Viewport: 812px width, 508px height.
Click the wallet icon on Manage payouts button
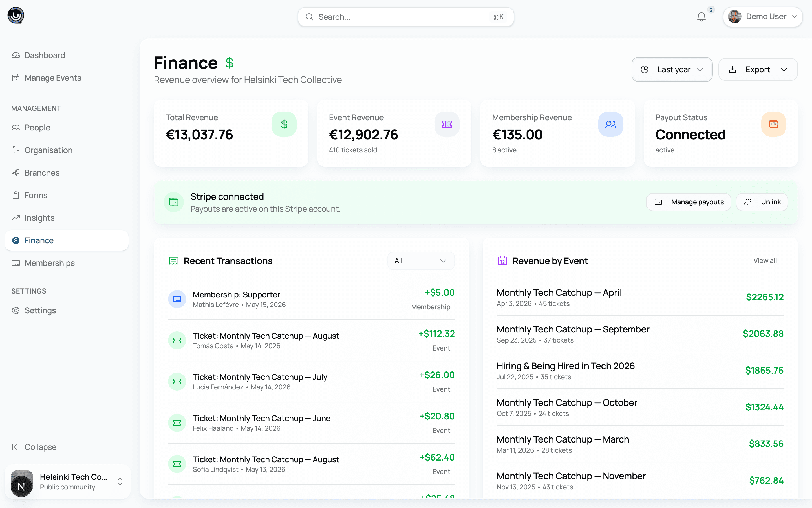click(658, 202)
